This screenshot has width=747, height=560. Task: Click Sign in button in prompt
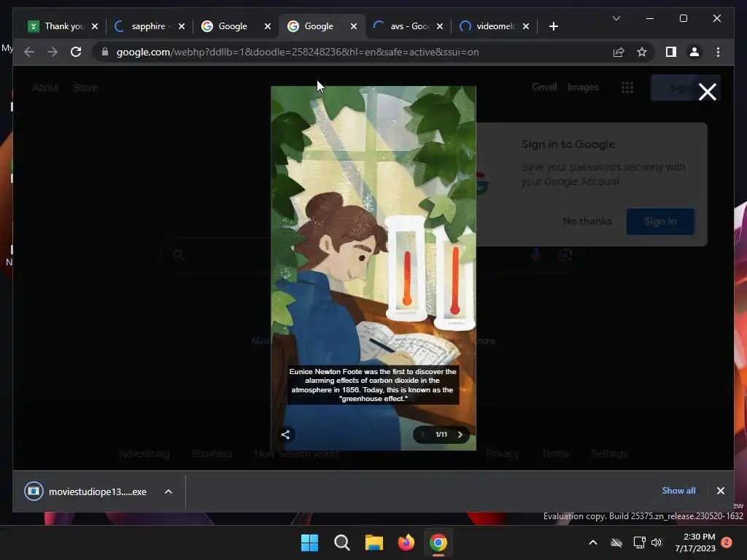pos(659,222)
